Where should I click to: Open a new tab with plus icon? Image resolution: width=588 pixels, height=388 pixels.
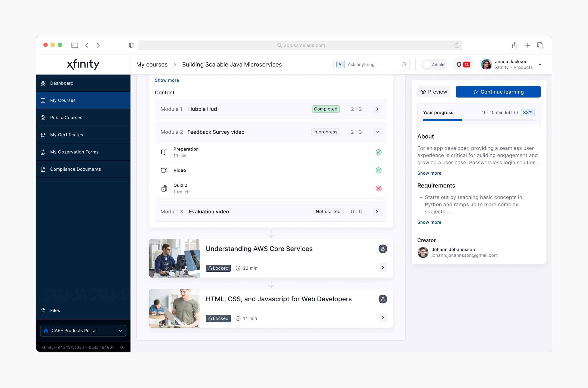click(528, 45)
